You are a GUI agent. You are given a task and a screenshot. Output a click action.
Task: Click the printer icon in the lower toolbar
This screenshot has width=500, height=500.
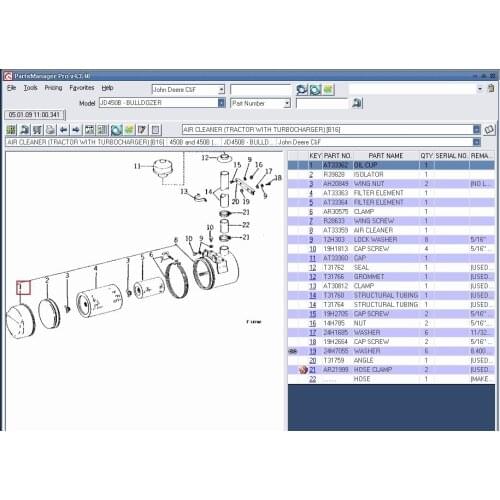pyautogui.click(x=50, y=130)
